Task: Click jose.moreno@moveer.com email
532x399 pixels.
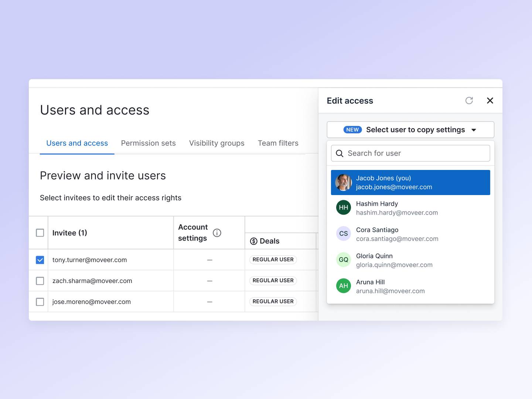Action: pyautogui.click(x=92, y=302)
